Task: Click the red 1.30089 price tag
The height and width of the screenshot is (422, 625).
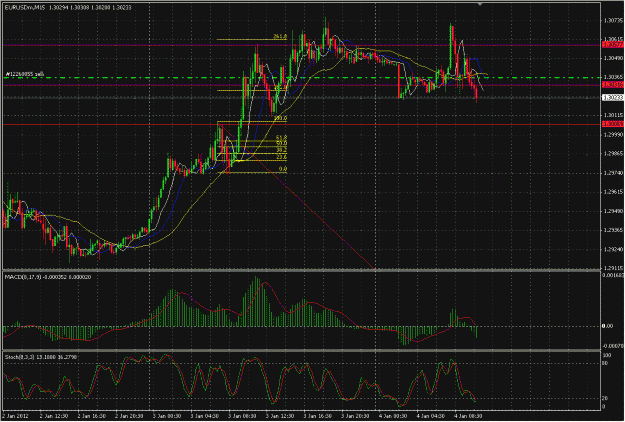Action: coord(612,124)
